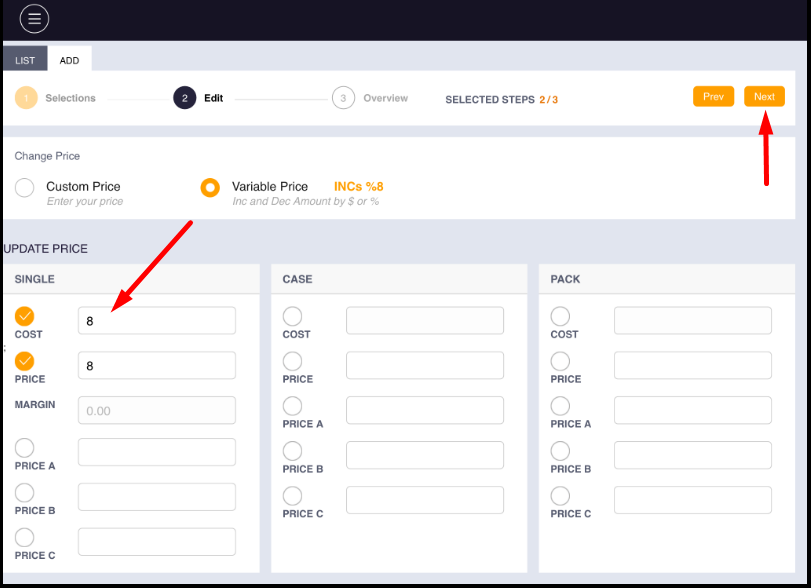Enable Single PRICE A option
This screenshot has width=811, height=588.
tap(25, 448)
